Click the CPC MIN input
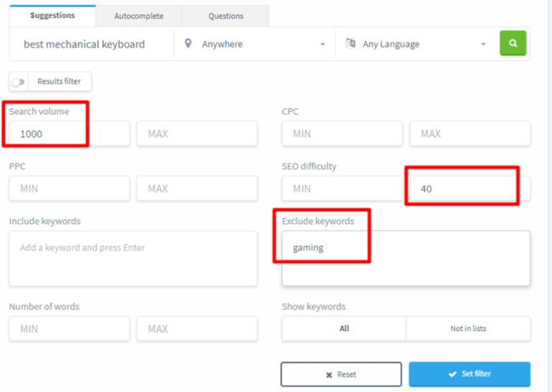The image size is (552, 392). click(x=341, y=133)
